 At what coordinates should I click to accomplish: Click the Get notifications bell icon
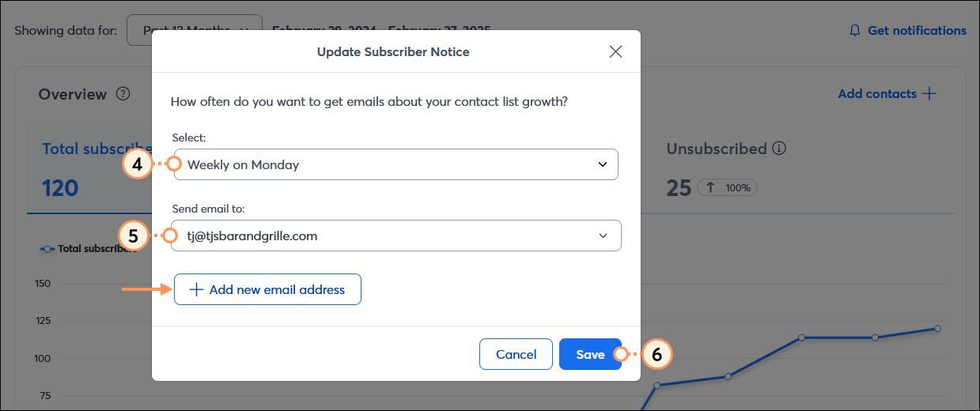[854, 31]
